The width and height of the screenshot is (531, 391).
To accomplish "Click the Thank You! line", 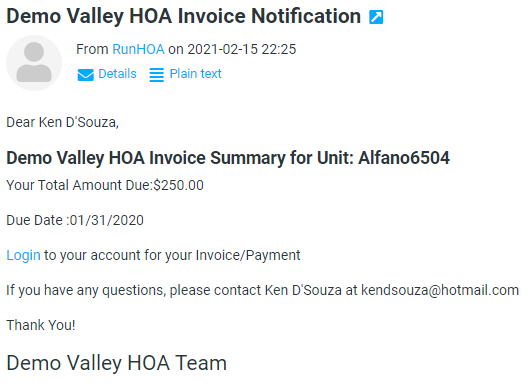I will (x=41, y=325).
